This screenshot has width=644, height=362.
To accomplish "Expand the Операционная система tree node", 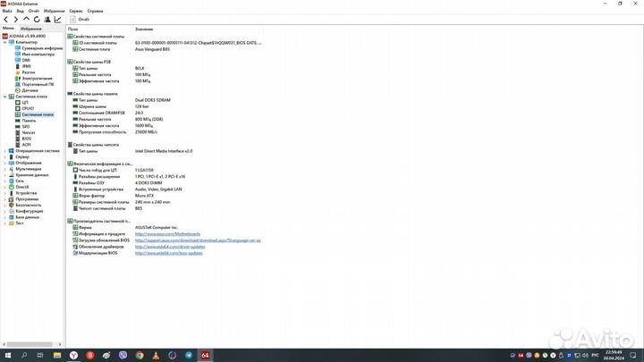I will point(4,151).
